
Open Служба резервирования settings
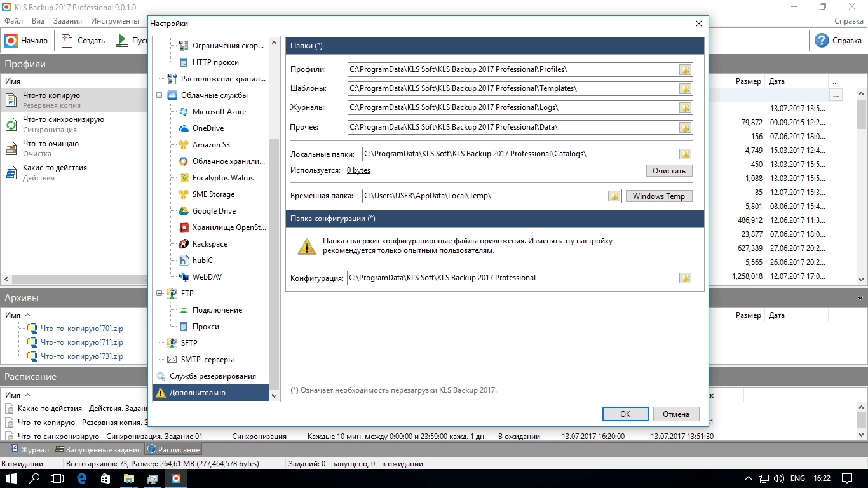[213, 376]
